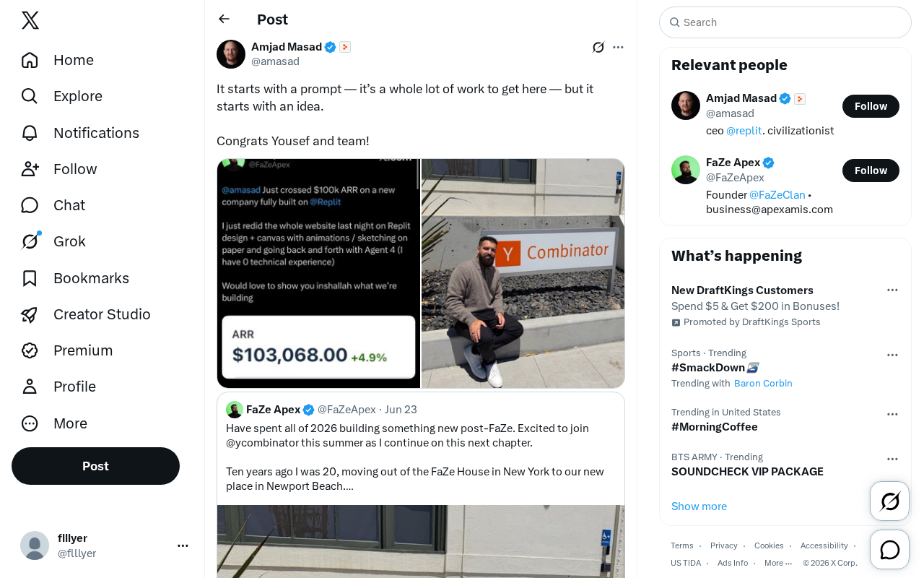Click the Post button in the sidebar
This screenshot has height=578, width=924.
pos(95,466)
